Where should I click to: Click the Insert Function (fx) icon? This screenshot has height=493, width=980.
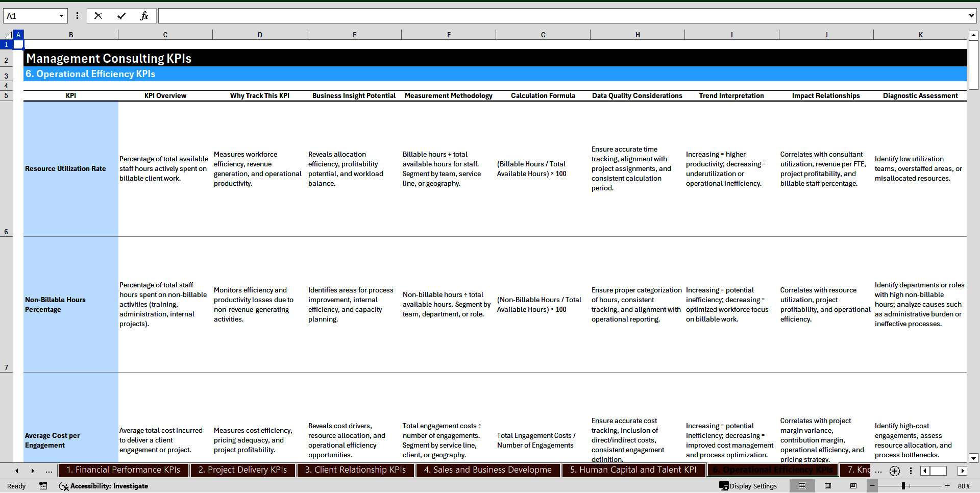[x=144, y=15]
